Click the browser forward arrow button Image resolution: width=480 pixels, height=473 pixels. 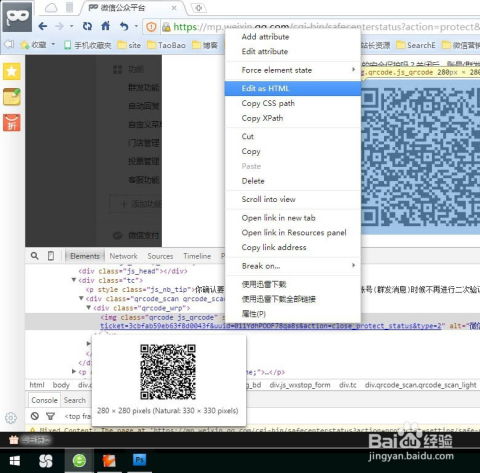click(59, 26)
